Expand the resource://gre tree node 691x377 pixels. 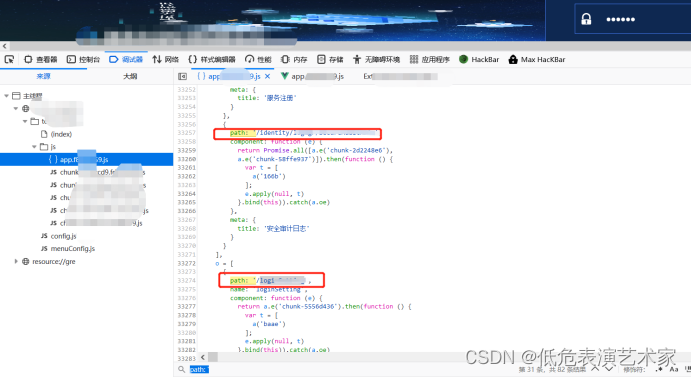click(16, 261)
